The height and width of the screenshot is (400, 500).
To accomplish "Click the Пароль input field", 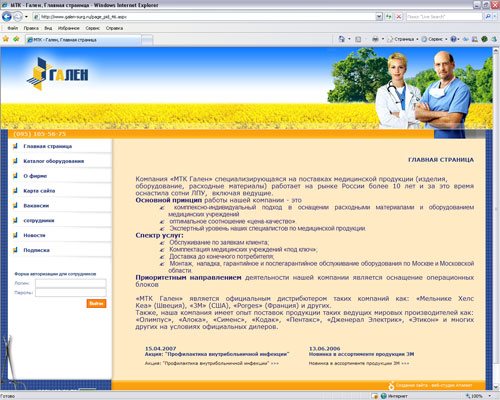I will (x=71, y=293).
